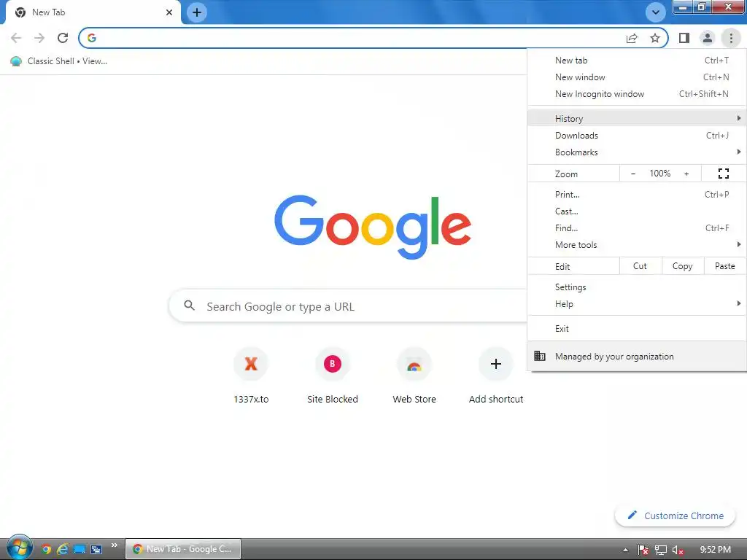Decrease zoom with the minus button
Viewport: 747px width, 560px height.
tap(632, 174)
